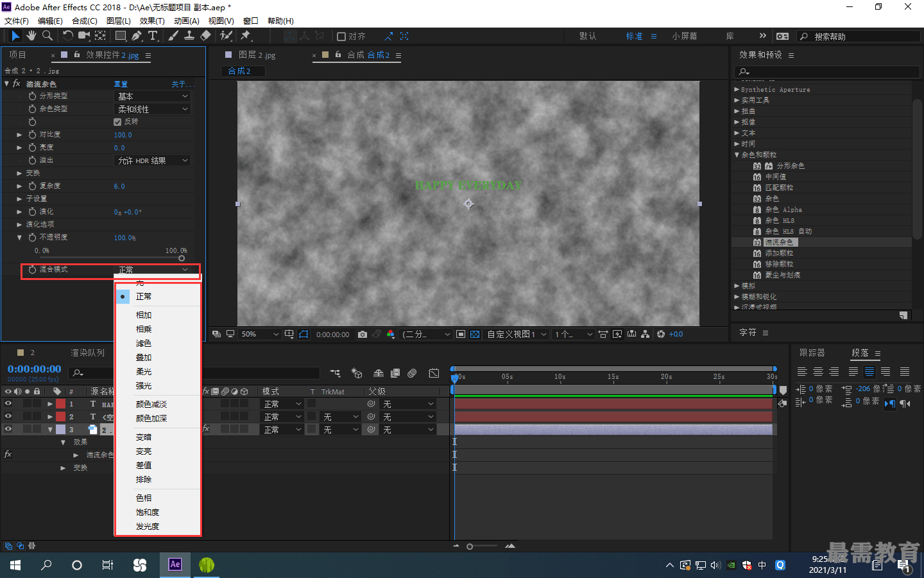Select the Horizontal Type tool
924x578 pixels.
pos(153,36)
